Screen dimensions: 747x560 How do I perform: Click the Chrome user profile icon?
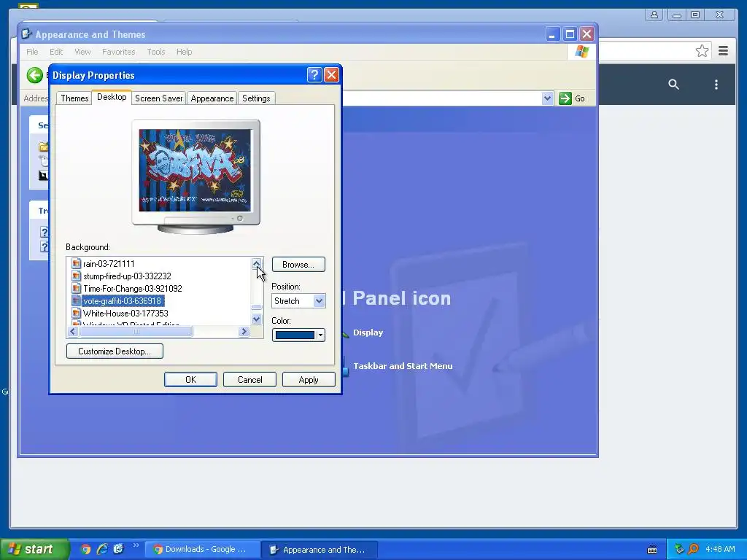[654, 15]
